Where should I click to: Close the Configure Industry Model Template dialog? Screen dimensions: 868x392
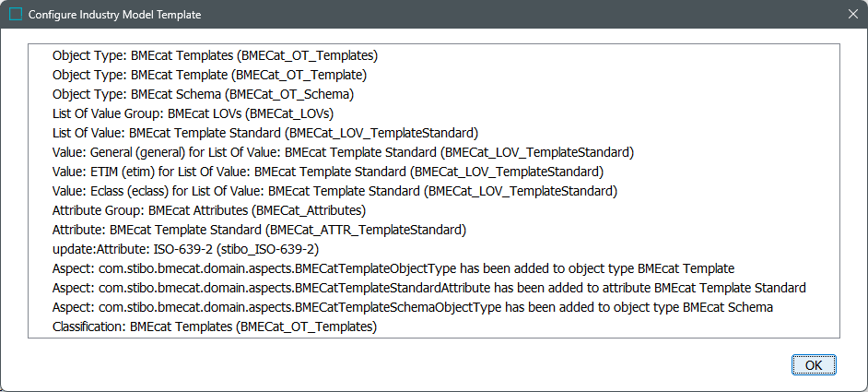(852, 15)
